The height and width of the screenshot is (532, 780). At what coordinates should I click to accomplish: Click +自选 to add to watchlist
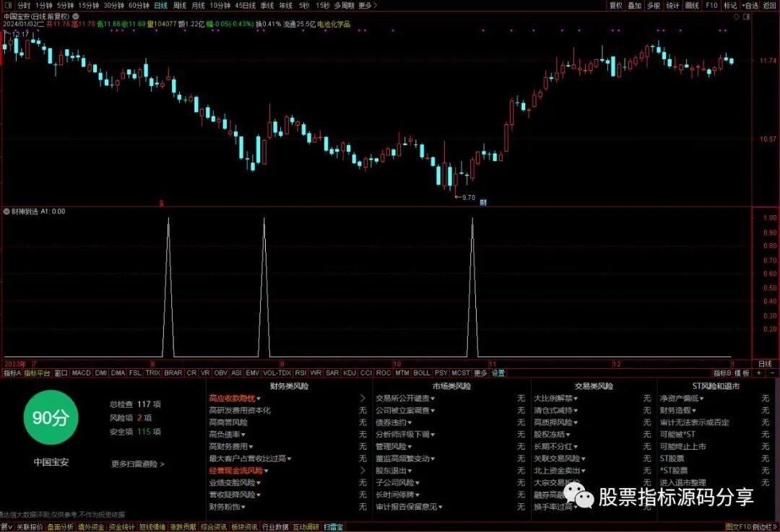(750, 6)
